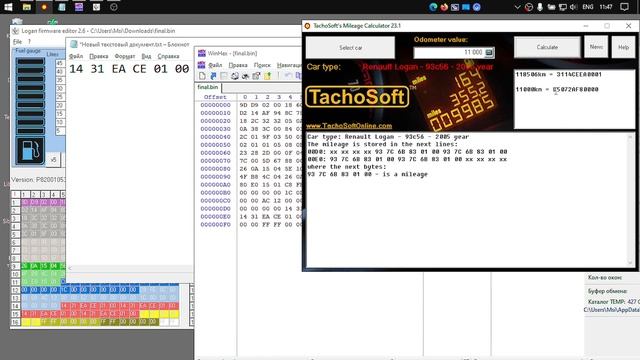Click the Offset column header in WinHex
The width and height of the screenshot is (640, 360).
click(x=215, y=97)
